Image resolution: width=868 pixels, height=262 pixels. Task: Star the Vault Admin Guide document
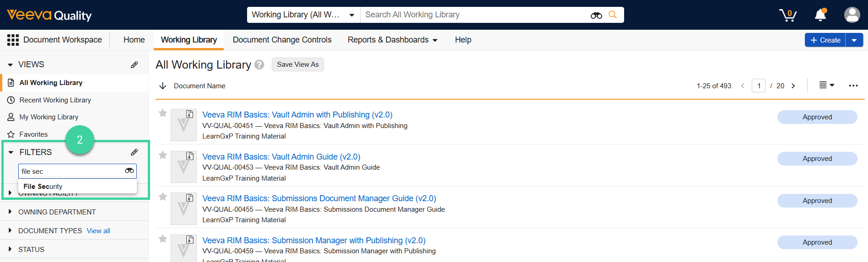[x=162, y=155]
